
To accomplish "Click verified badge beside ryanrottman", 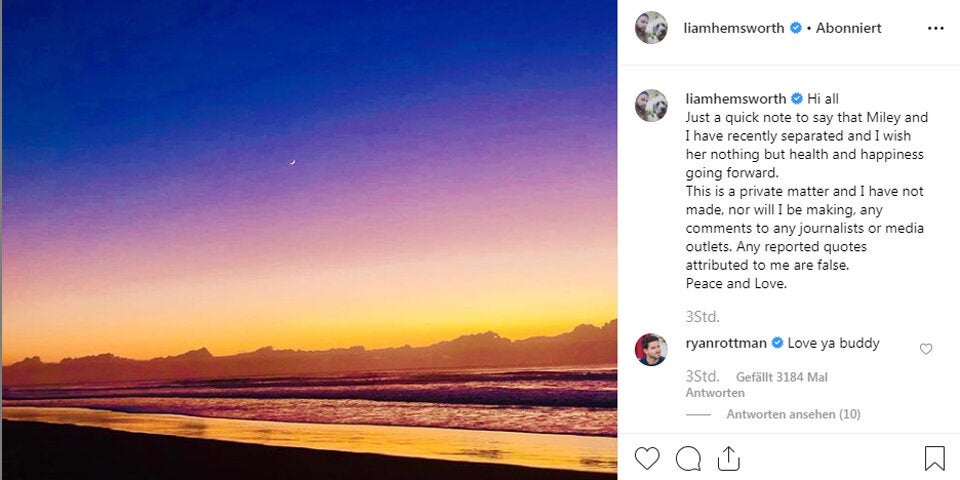I will click(x=777, y=343).
